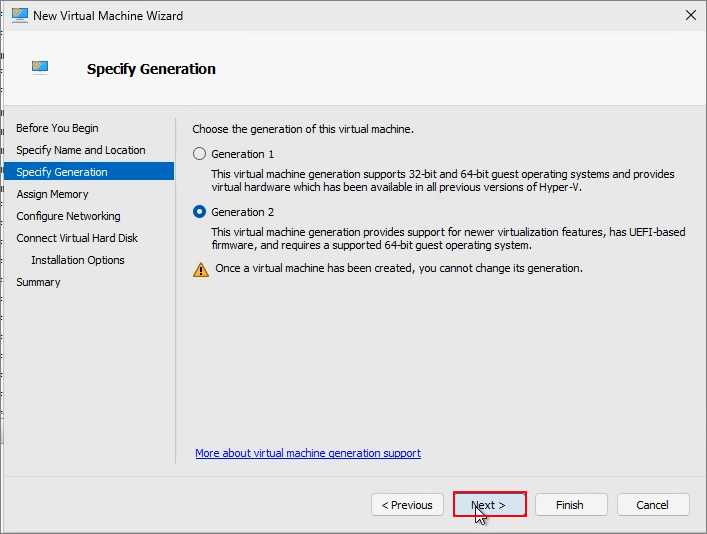Close the New Virtual Machine Wizard window

click(x=690, y=15)
